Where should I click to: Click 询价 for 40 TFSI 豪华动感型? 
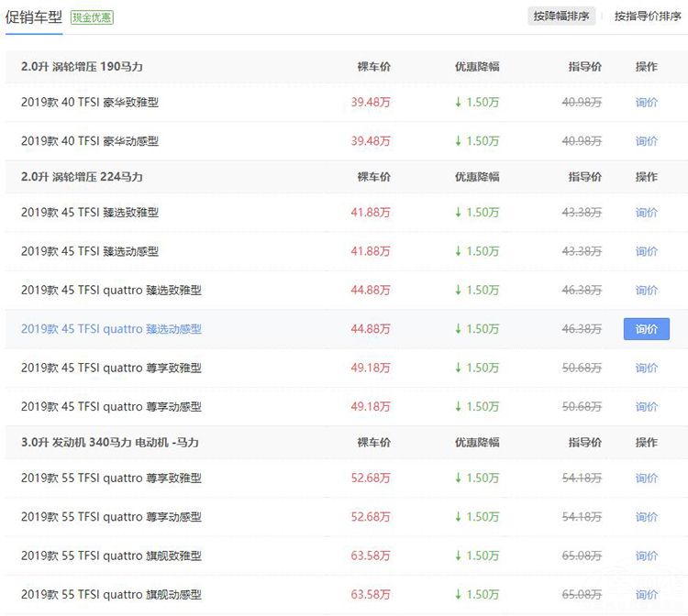coord(647,141)
